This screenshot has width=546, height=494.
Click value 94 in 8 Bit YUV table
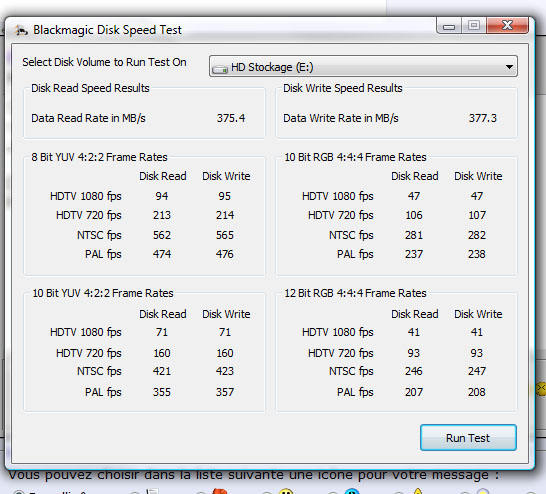pyautogui.click(x=162, y=196)
